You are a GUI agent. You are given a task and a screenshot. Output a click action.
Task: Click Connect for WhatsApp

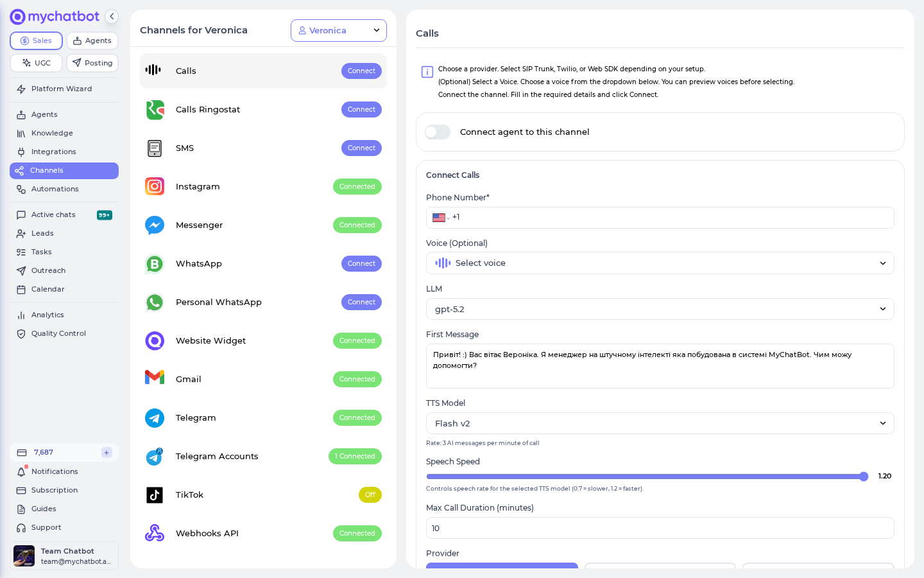pyautogui.click(x=361, y=263)
